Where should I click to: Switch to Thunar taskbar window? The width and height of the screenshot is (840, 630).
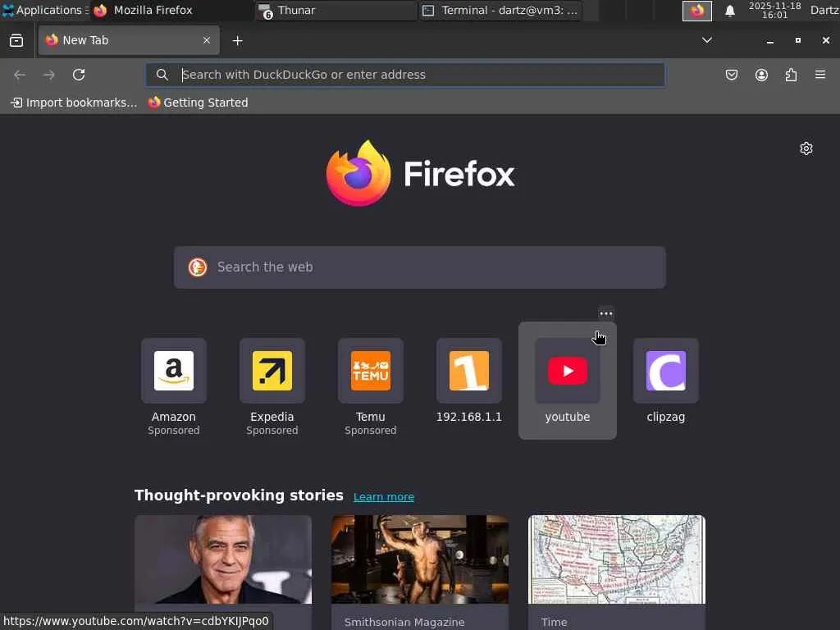[x=336, y=10]
